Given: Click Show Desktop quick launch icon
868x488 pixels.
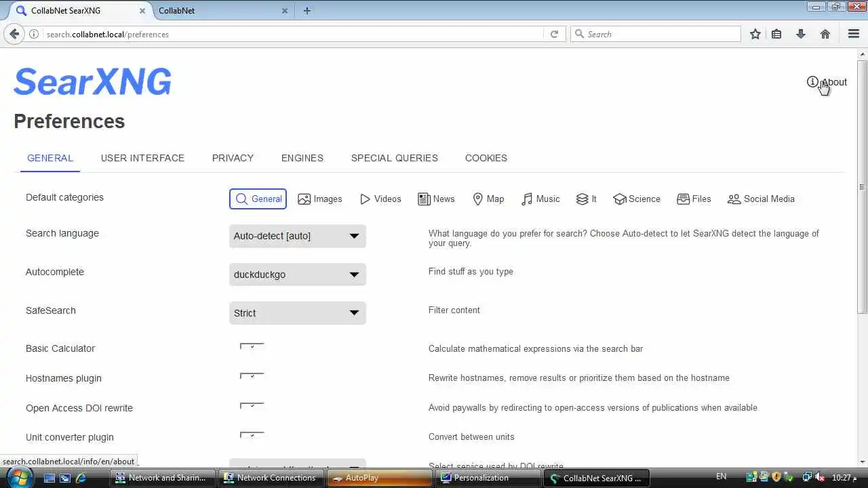Looking at the screenshot, I should pyautogui.click(x=50, y=478).
